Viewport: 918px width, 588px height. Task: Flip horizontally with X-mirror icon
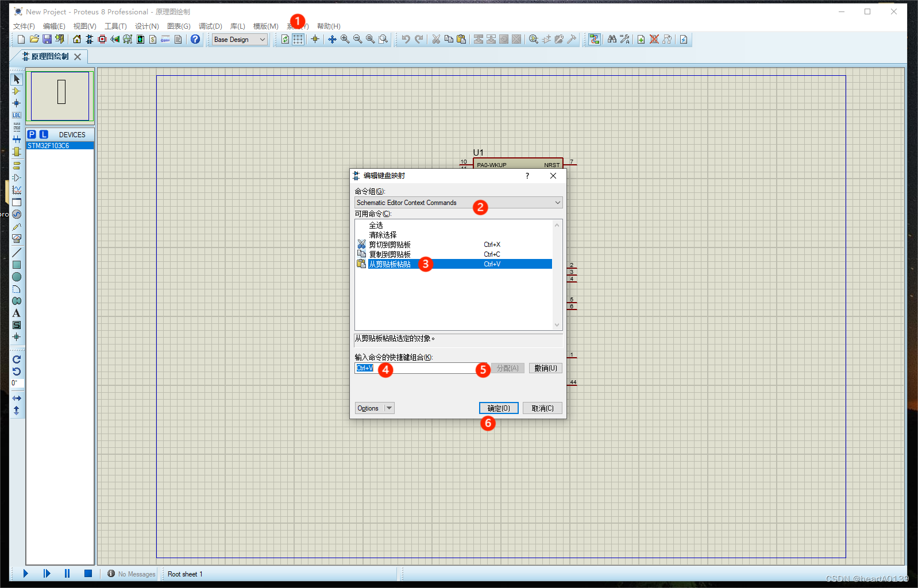pyautogui.click(x=17, y=398)
